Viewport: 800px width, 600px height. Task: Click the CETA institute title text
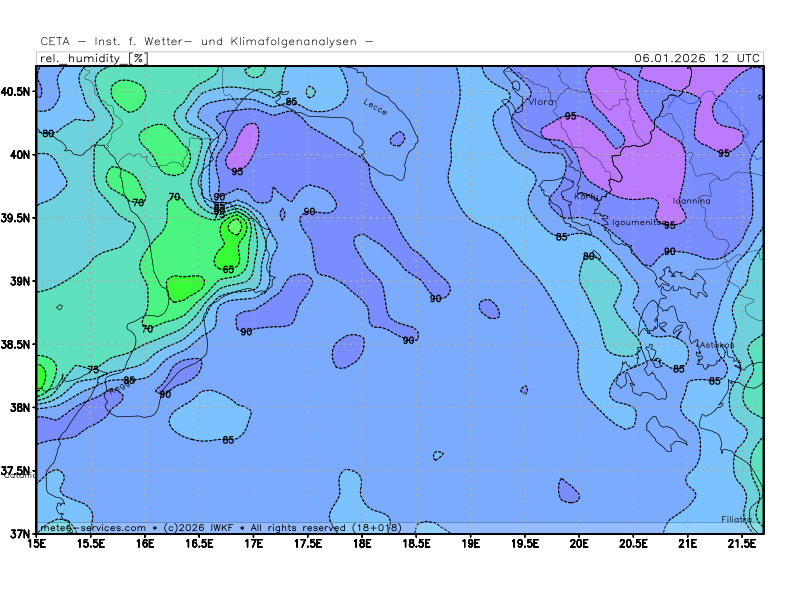coord(207,41)
